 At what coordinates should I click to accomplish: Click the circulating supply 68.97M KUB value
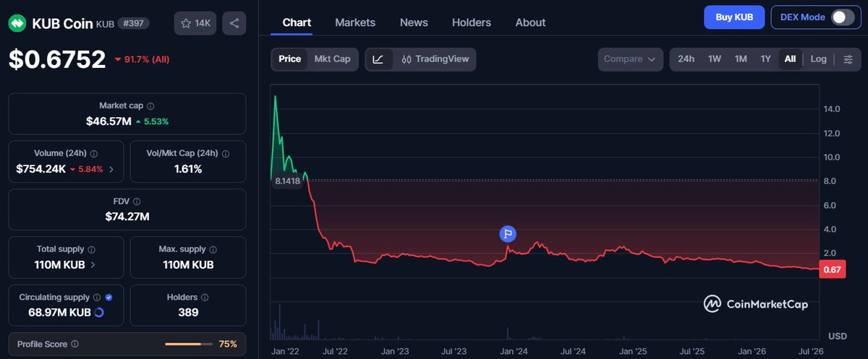pyautogui.click(x=61, y=313)
